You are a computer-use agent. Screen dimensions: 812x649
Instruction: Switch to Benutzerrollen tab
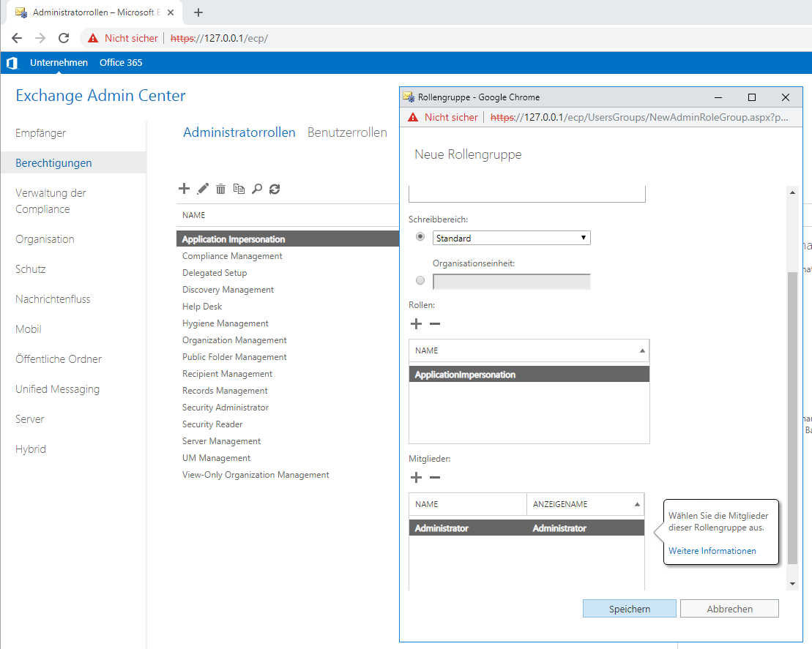[x=347, y=132]
